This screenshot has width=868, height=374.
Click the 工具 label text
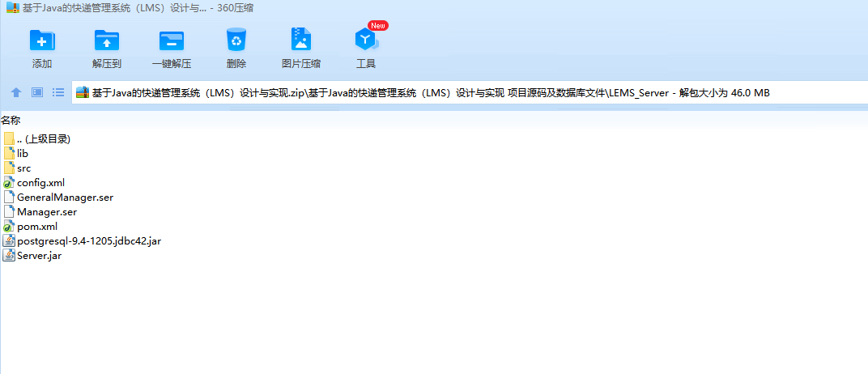tap(366, 64)
